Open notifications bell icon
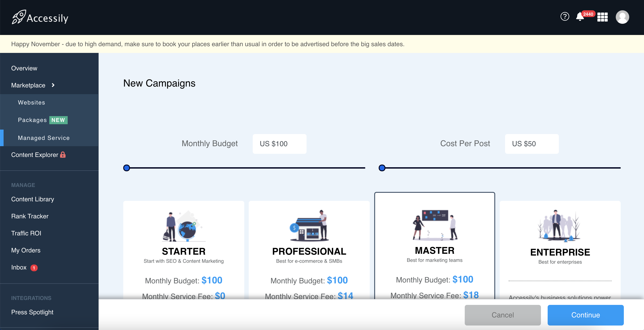This screenshot has width=644, height=330. [580, 17]
